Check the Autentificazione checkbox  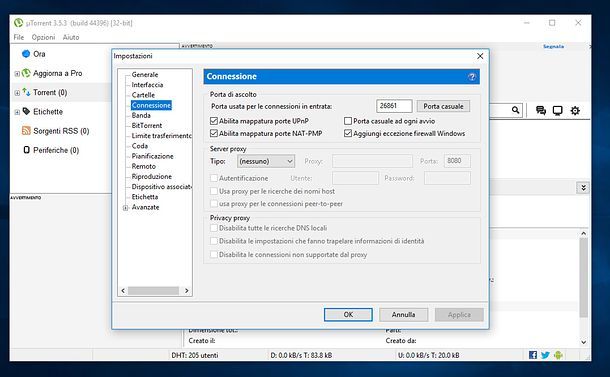click(x=214, y=178)
